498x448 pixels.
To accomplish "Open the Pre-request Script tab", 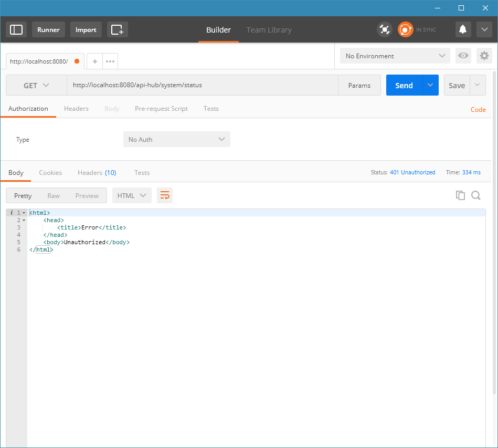I will pyautogui.click(x=161, y=109).
